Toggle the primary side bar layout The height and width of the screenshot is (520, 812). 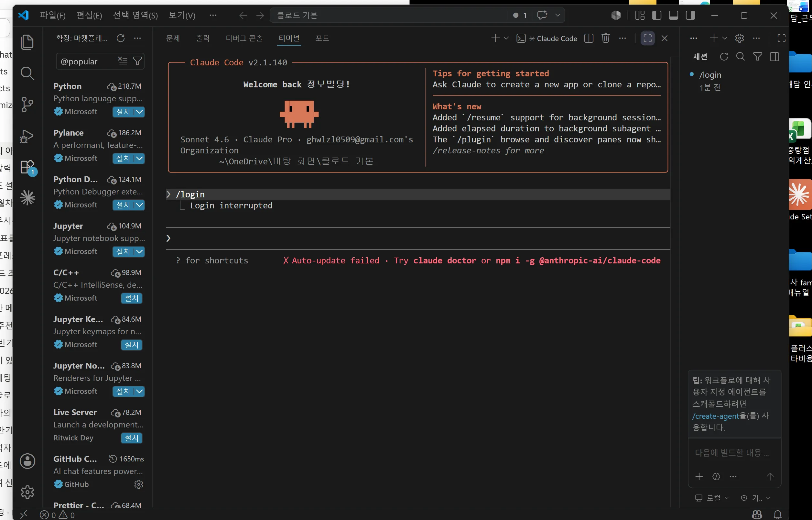pos(656,16)
